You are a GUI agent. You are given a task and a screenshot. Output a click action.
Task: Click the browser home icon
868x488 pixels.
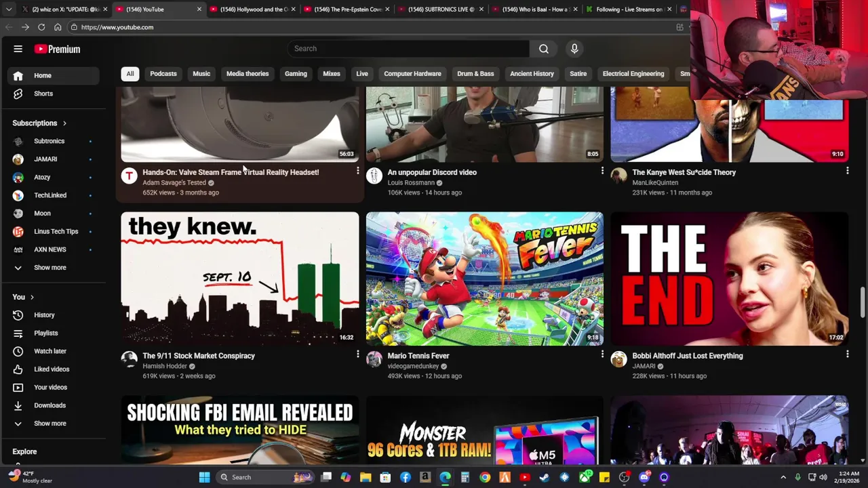(x=58, y=27)
